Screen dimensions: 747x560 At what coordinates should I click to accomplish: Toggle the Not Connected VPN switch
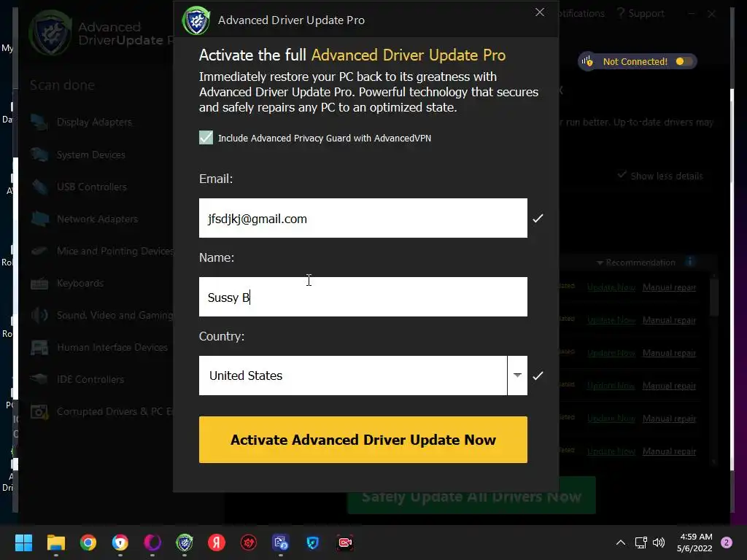(684, 61)
